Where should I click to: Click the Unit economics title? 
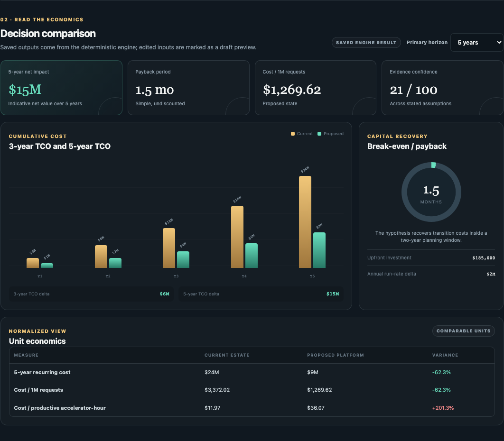(x=37, y=341)
